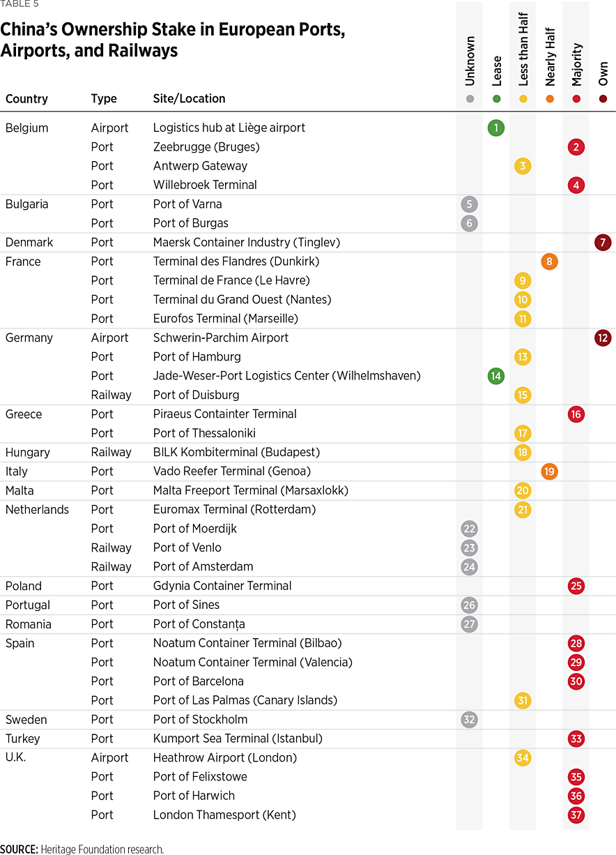
Task: Click green marker 14 for Jade-Weser-Port
Action: (x=496, y=376)
